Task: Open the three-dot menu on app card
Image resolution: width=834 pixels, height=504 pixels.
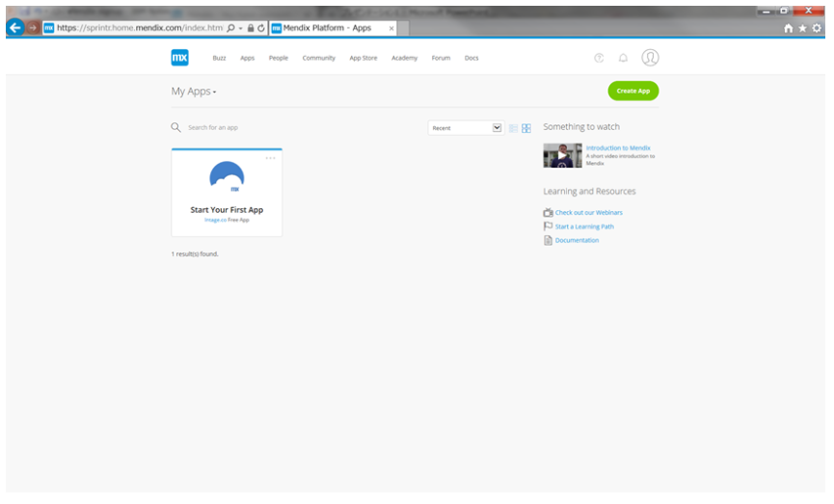Action: tap(270, 158)
